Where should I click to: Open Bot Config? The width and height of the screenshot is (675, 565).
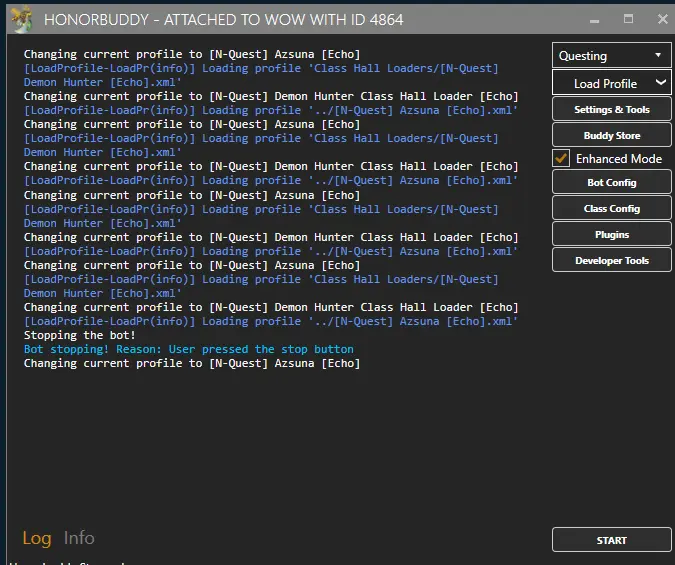click(x=611, y=183)
